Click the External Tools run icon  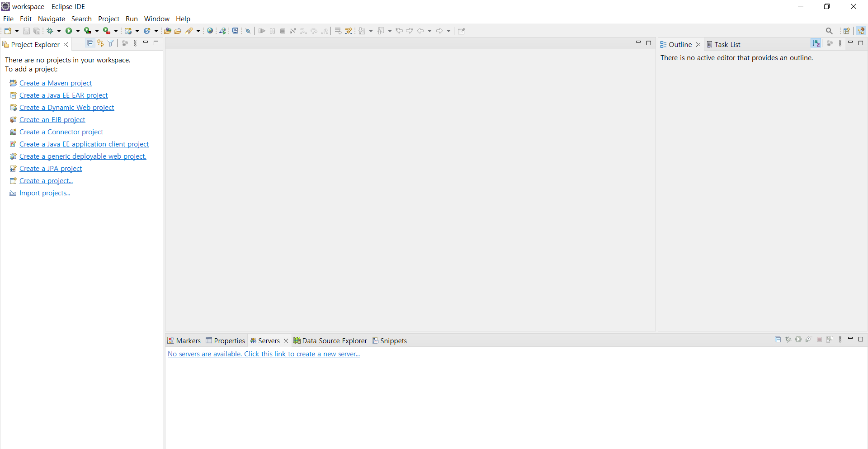click(107, 31)
